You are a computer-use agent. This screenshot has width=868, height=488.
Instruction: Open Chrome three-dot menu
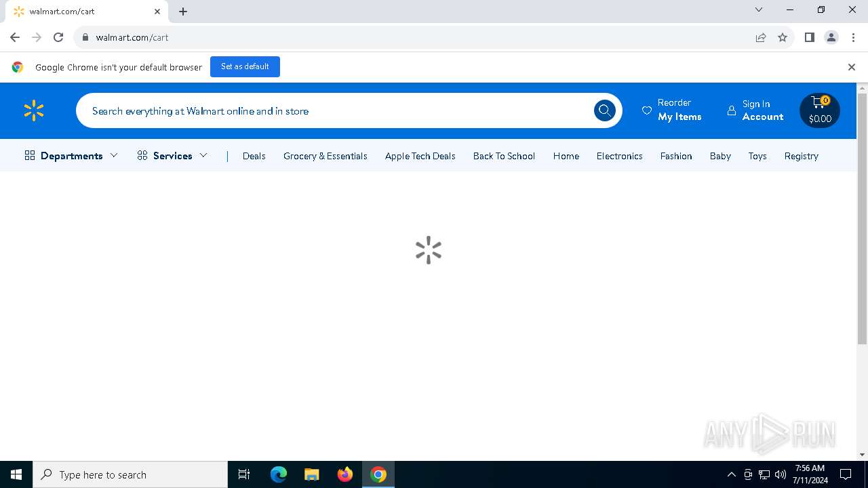(853, 37)
